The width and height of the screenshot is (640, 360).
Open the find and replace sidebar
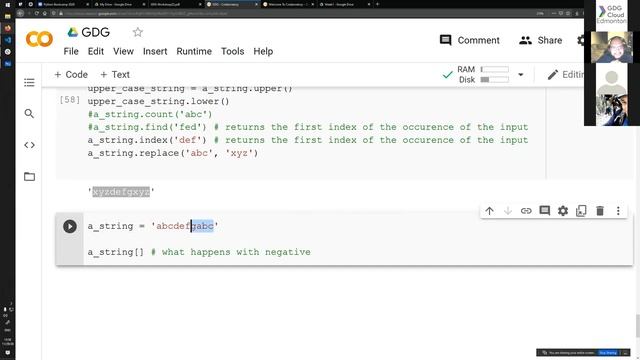click(29, 113)
